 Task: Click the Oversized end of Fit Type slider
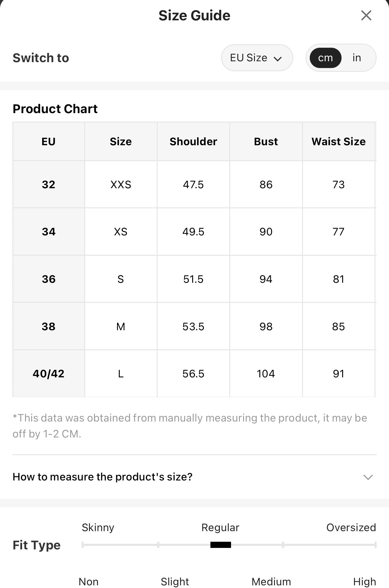375,545
